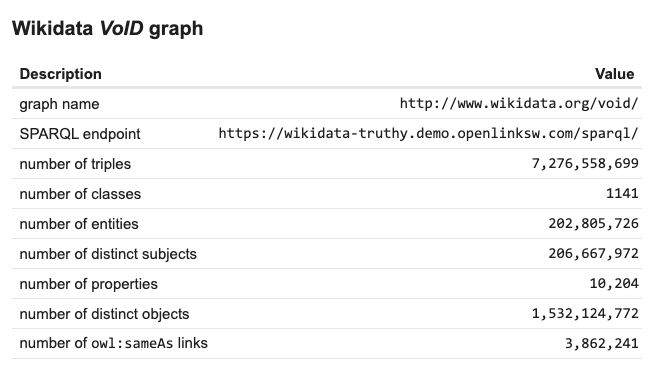Select the number of entities value 202,805,726
Screen dimensions: 657x367
593,224
